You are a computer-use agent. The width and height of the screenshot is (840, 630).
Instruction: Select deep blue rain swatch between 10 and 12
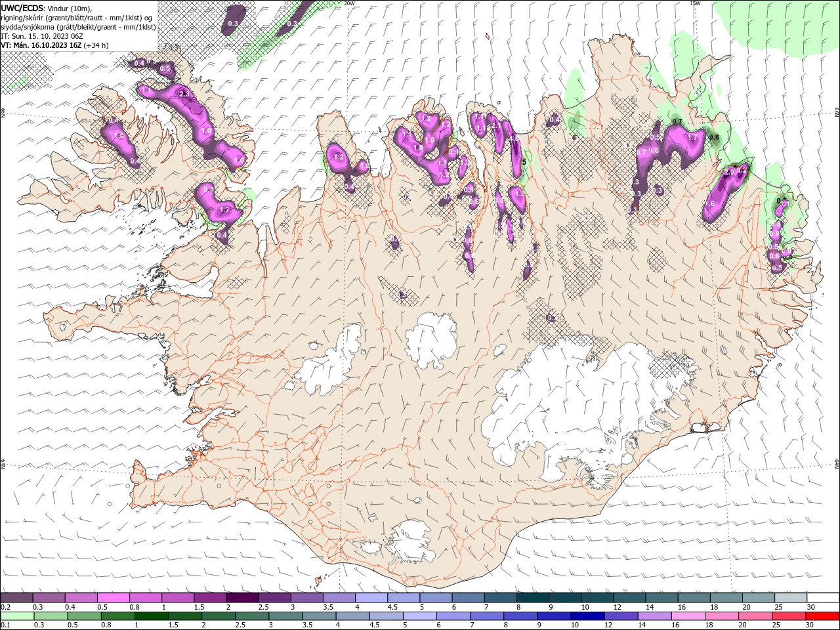pos(587,616)
